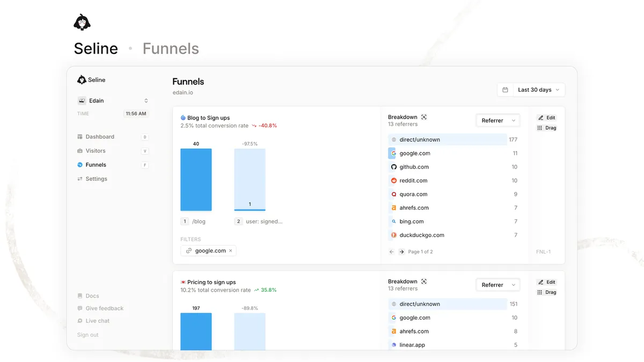
Task: Select google.com referrer with 11 visitors
Action: pos(453,153)
